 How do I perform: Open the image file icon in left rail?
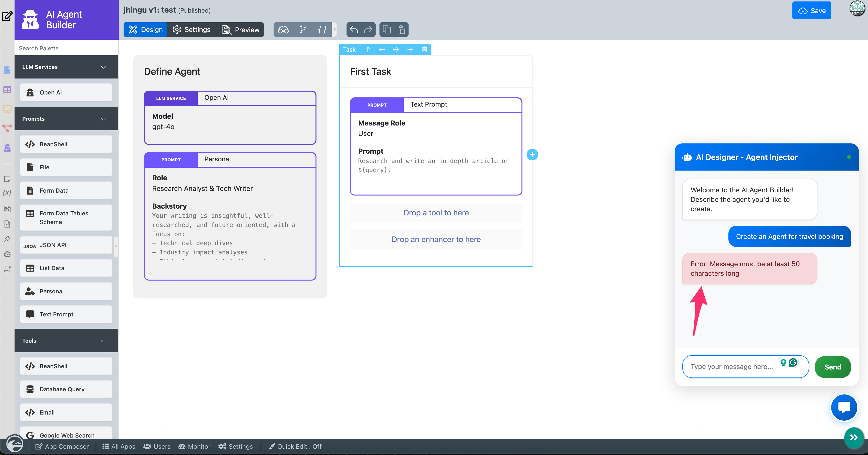pos(7,224)
